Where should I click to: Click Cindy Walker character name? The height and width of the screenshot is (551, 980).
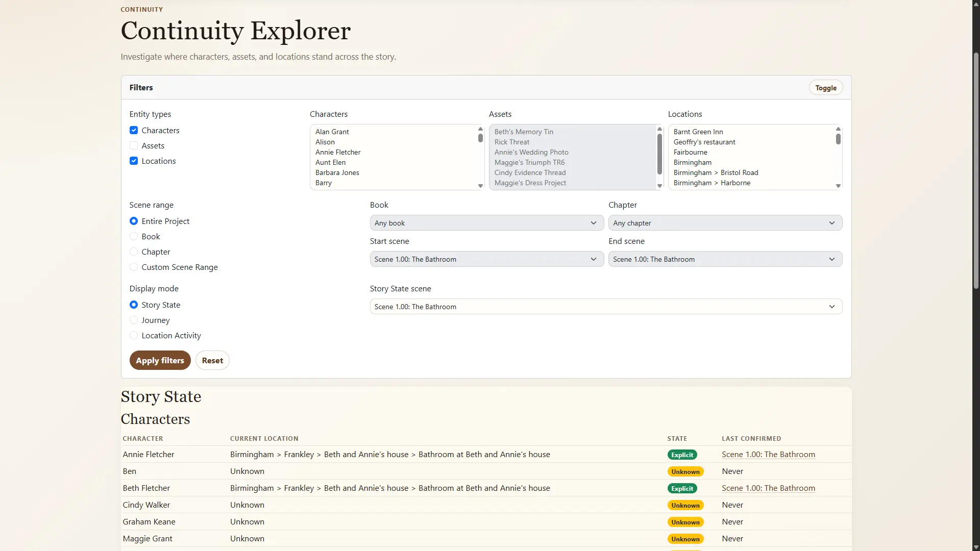[x=146, y=505]
